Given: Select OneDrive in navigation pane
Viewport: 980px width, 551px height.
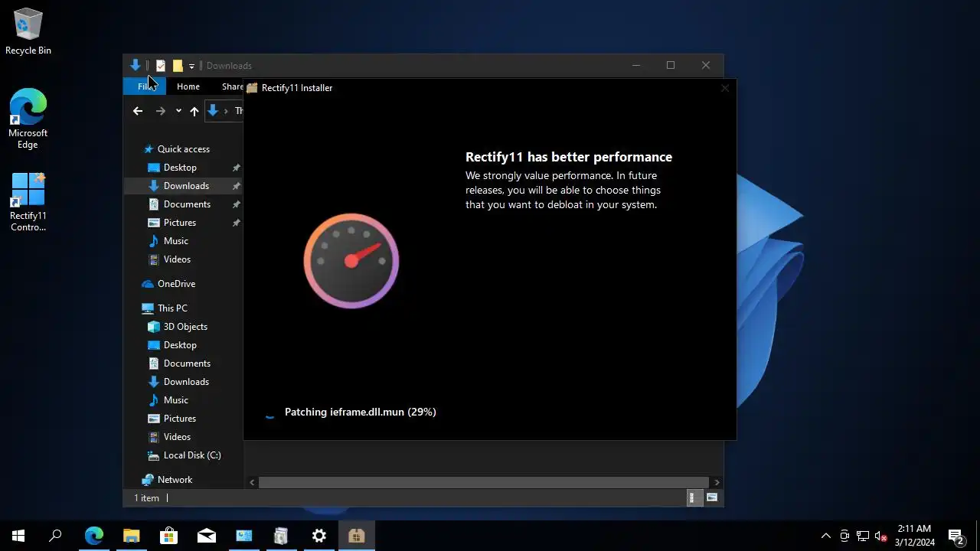Looking at the screenshot, I should pos(176,284).
